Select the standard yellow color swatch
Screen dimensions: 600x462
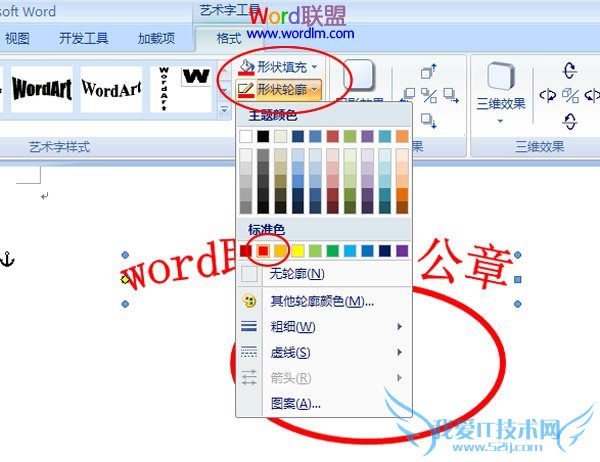tap(298, 251)
